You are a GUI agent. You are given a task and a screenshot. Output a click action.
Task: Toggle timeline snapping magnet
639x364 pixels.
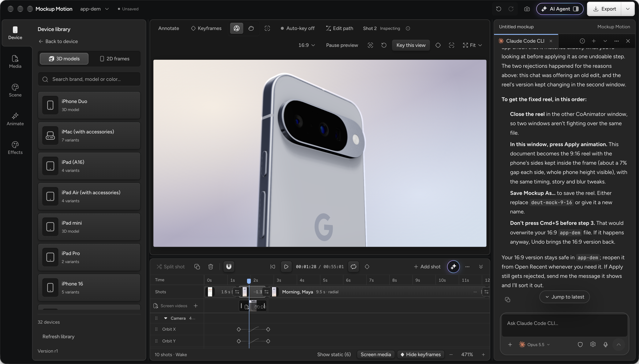pyautogui.click(x=229, y=267)
